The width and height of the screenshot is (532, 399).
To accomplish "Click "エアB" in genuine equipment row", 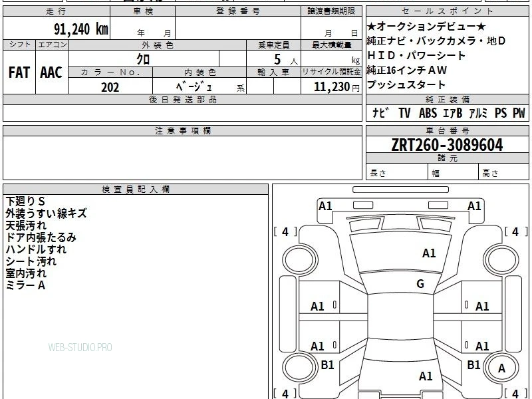I will point(453,112).
